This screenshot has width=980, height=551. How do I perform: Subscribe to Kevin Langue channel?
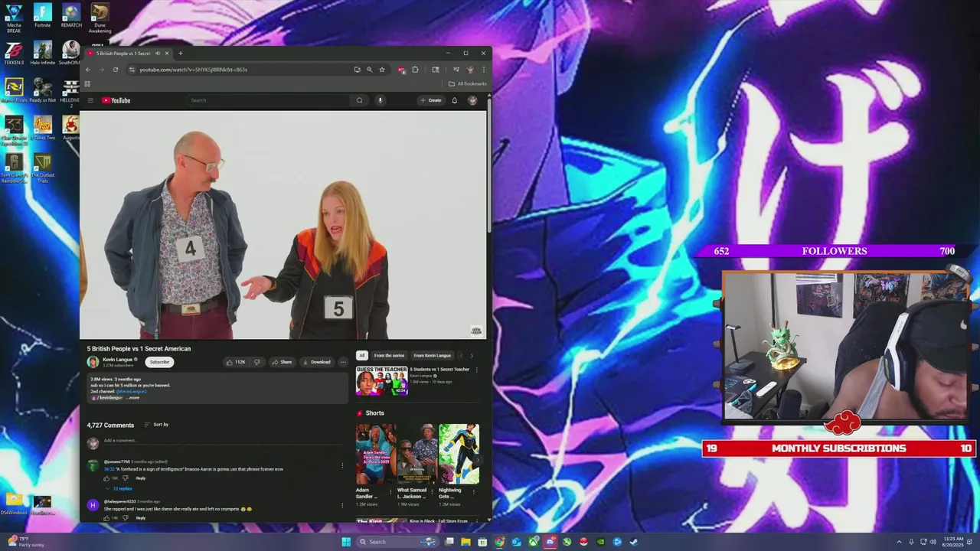pos(159,362)
